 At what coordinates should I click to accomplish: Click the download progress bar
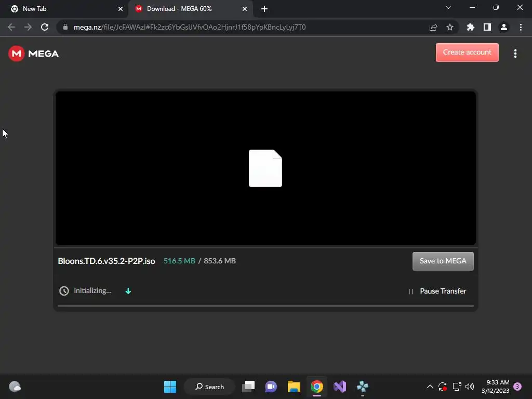265,305
